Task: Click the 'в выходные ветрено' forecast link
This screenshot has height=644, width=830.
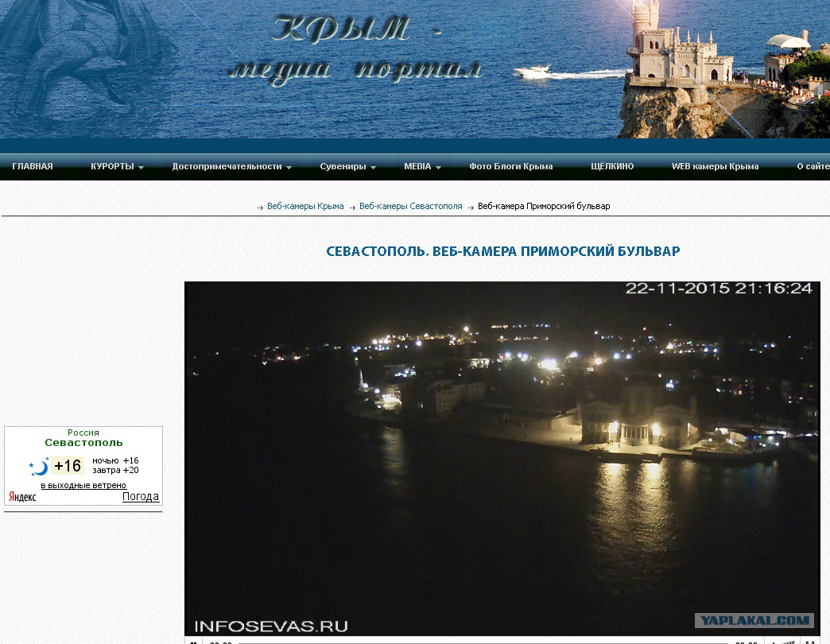Action: [83, 485]
